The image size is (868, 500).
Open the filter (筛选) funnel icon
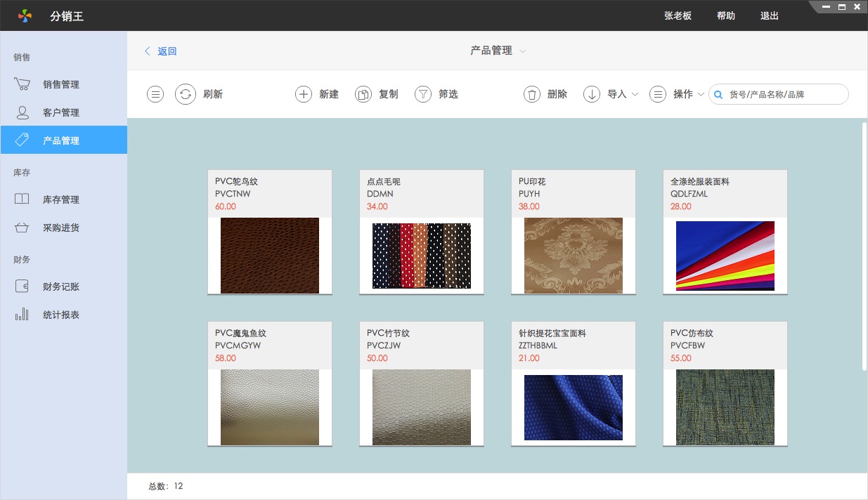[422, 94]
